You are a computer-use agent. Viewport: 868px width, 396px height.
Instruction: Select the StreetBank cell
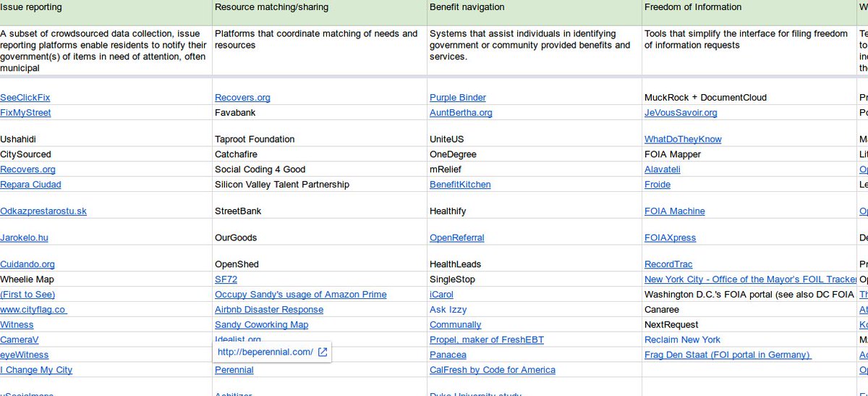click(320, 206)
